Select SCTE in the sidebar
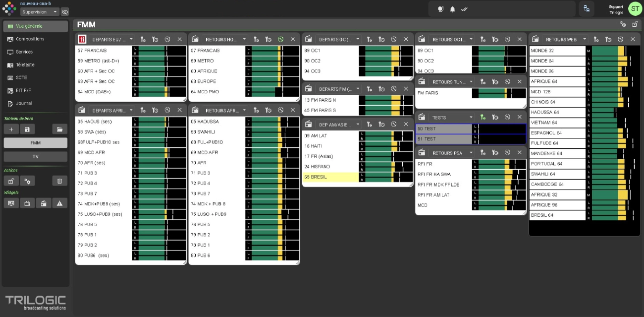Screen dimensions: 644x317 (x=36, y=78)
